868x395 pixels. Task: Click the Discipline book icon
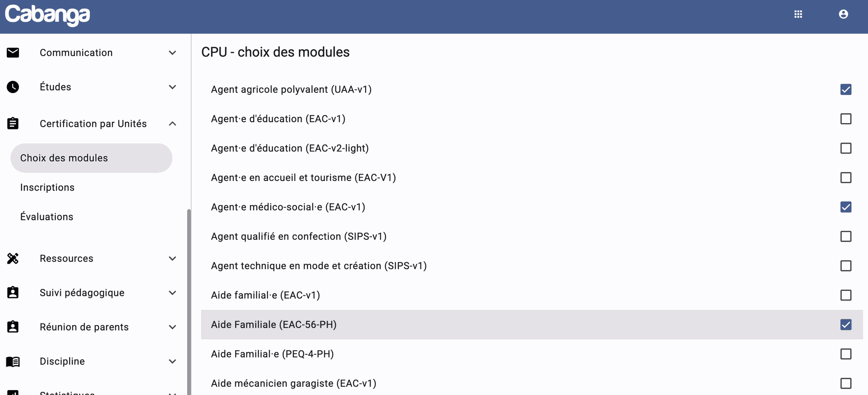point(13,361)
